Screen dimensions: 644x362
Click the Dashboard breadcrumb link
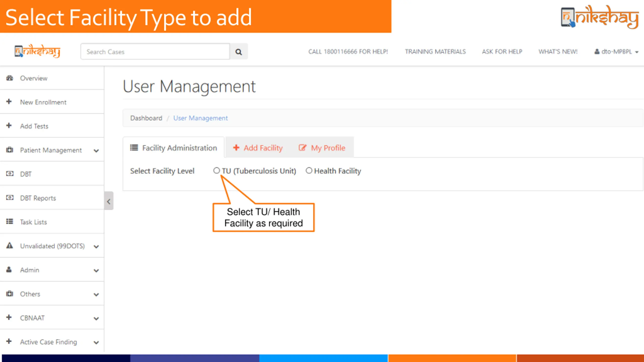tap(146, 118)
